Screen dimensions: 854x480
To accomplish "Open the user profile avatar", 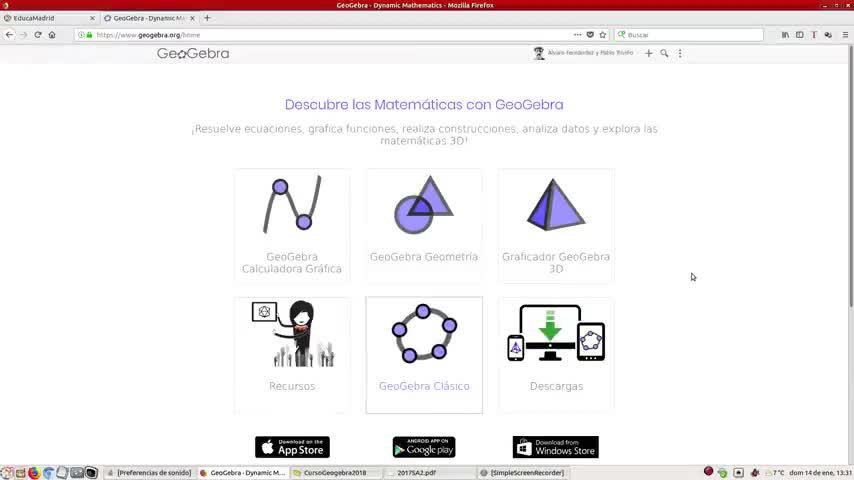I will click(x=539, y=53).
